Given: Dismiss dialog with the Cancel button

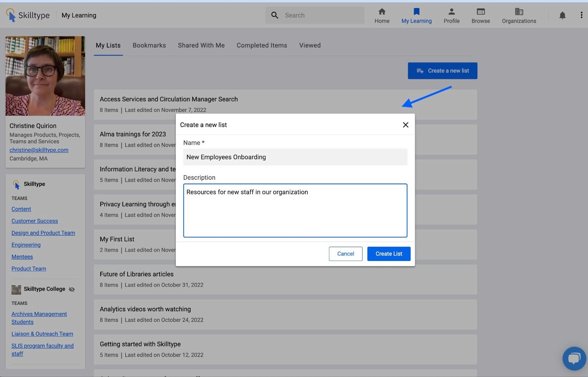Looking at the screenshot, I should coord(345,254).
